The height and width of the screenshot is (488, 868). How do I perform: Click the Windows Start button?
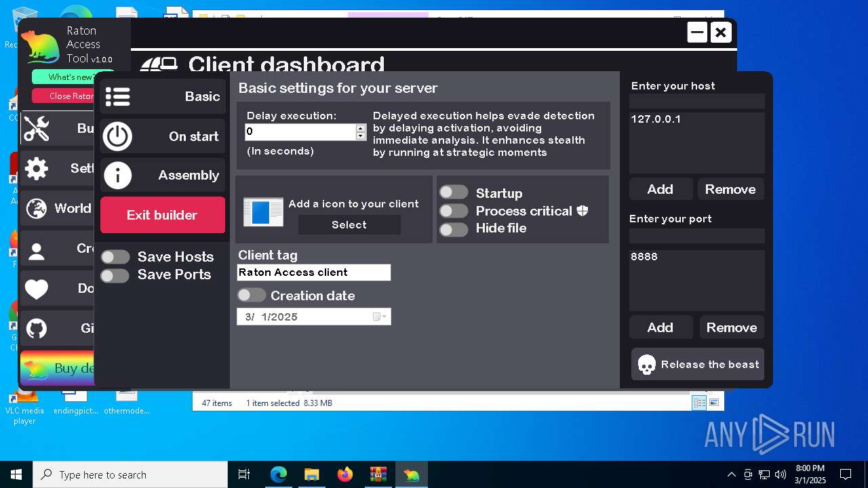[x=16, y=474]
